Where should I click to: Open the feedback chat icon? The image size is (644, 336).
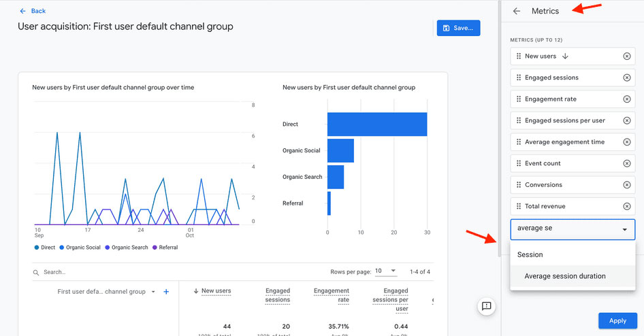click(486, 306)
